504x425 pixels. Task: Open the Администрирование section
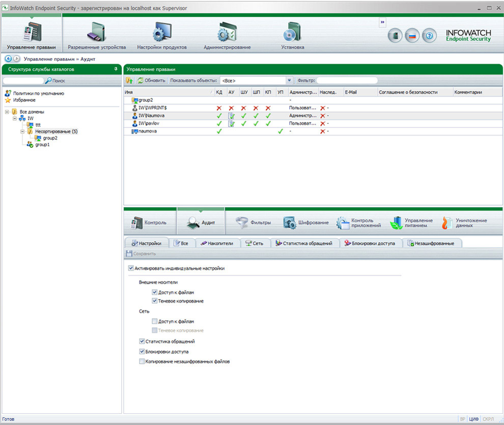coord(227,36)
